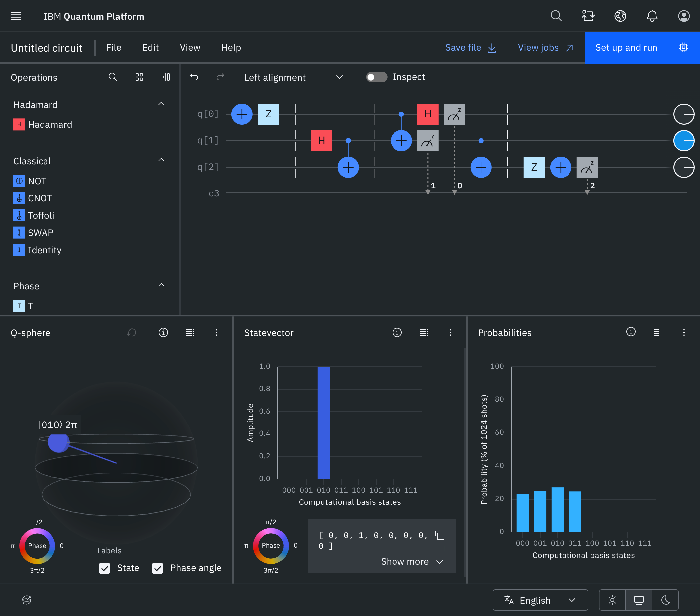
Task: Open the Probabilities panel options menu
Action: tap(684, 332)
